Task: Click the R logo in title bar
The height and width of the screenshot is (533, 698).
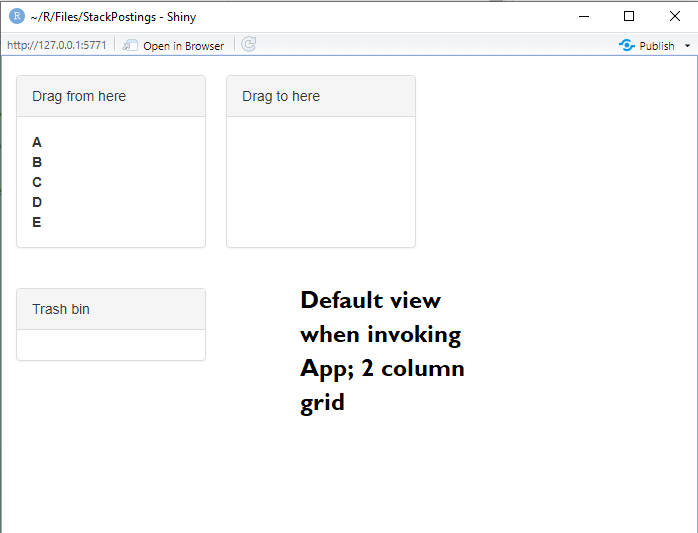Action: (16, 16)
